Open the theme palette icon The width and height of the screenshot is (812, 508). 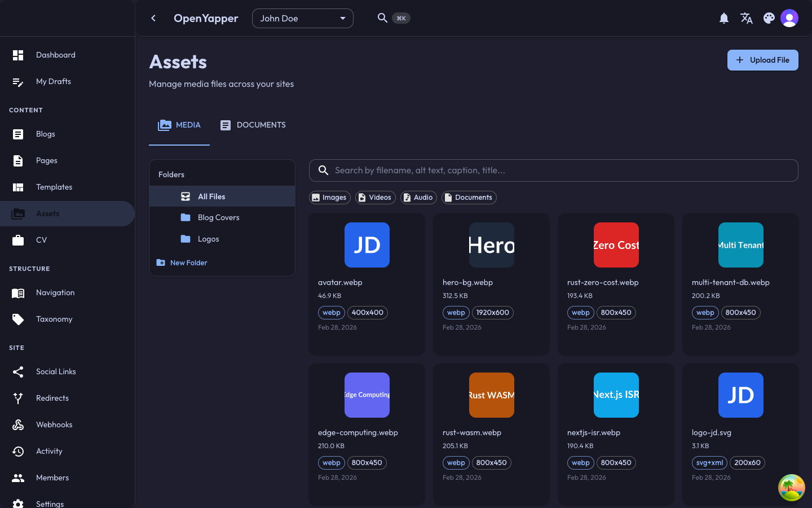pos(769,19)
